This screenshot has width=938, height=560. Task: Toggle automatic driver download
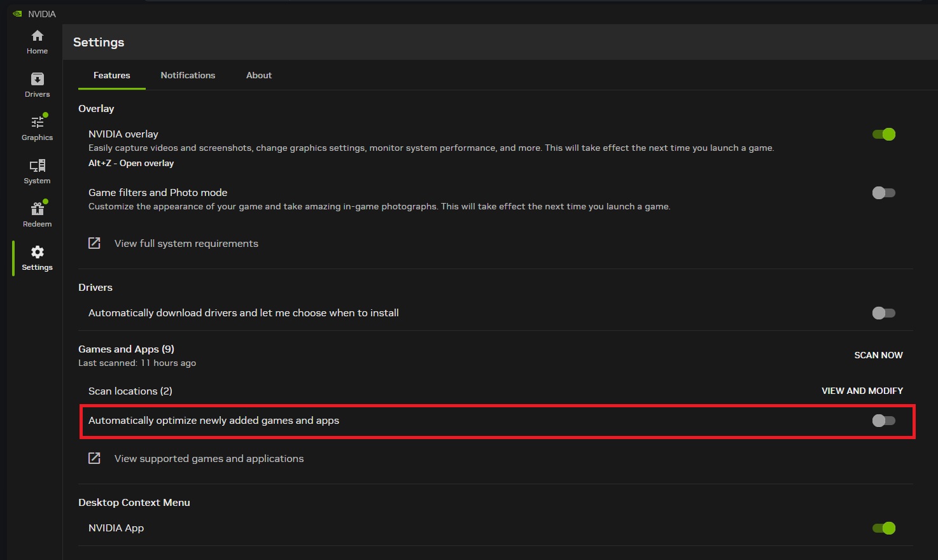pyautogui.click(x=884, y=313)
